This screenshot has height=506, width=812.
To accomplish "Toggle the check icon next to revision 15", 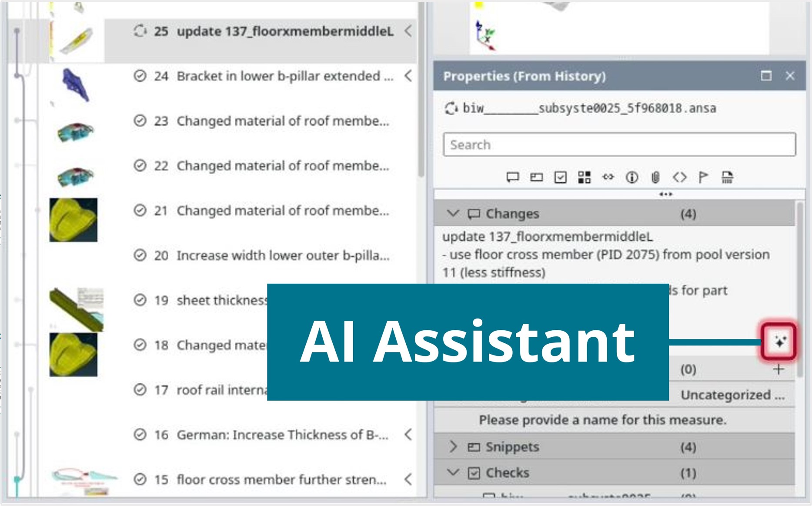I will (140, 480).
